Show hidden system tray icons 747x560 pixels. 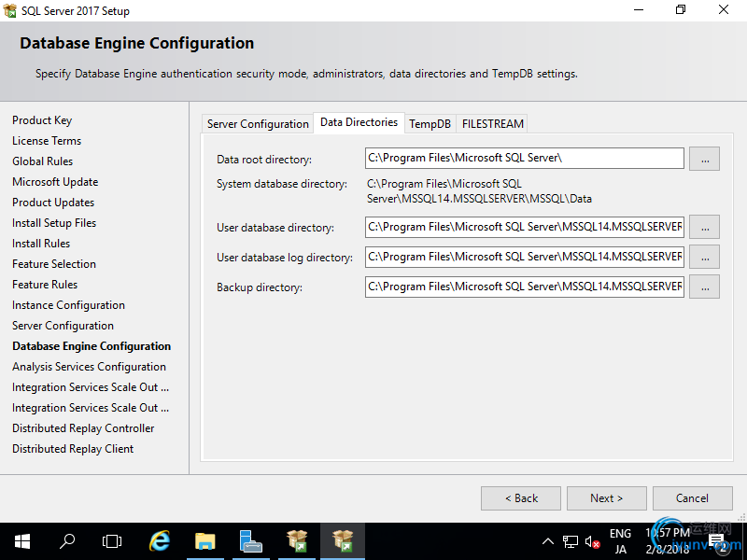[x=548, y=541]
